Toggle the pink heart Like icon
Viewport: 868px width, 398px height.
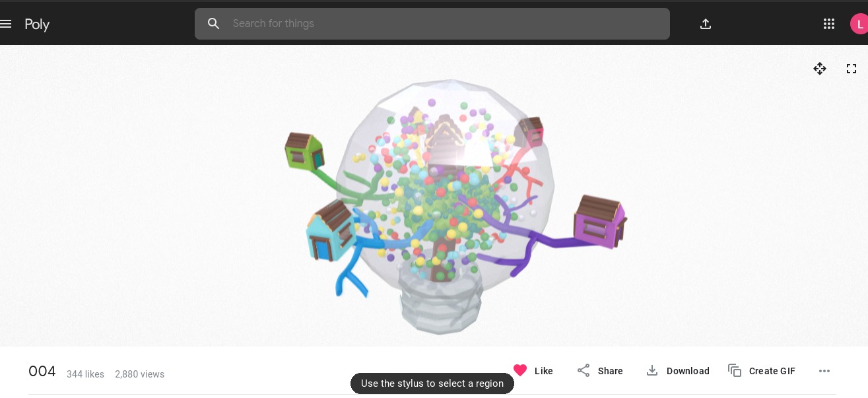pos(520,370)
